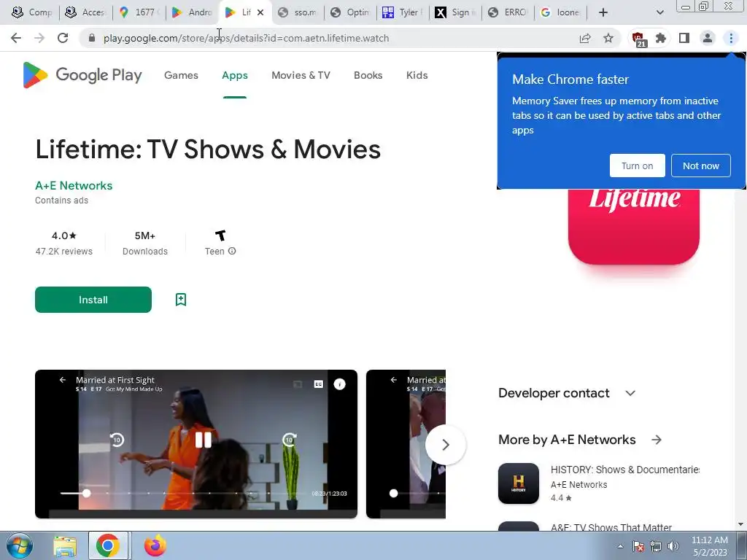Click the Teen content rating T icon
The image size is (747, 560).
pos(220,236)
